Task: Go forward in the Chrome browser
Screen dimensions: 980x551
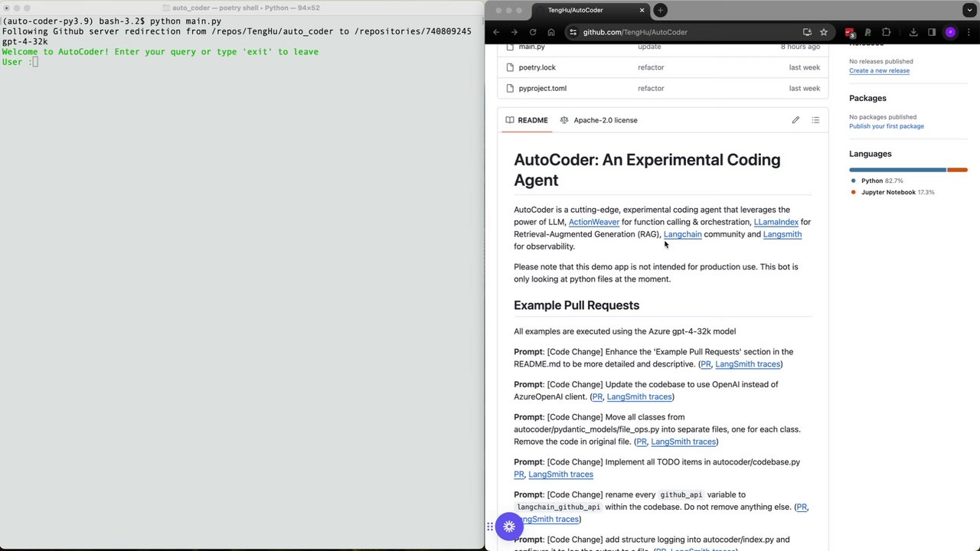Action: pyautogui.click(x=514, y=32)
